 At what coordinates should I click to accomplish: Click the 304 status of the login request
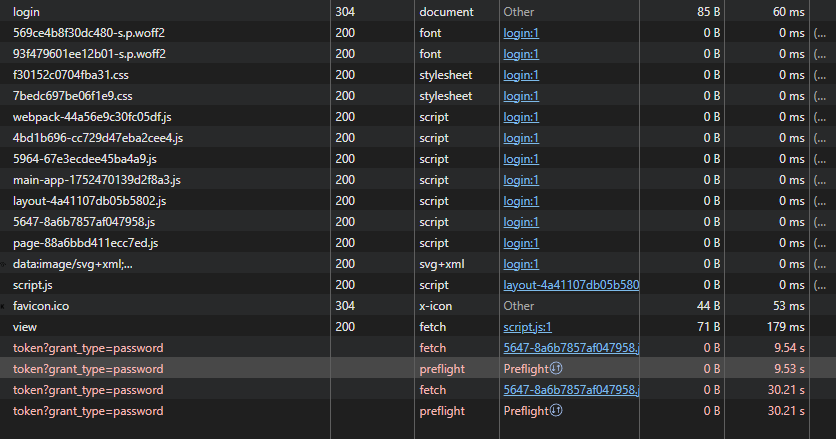pyautogui.click(x=345, y=12)
